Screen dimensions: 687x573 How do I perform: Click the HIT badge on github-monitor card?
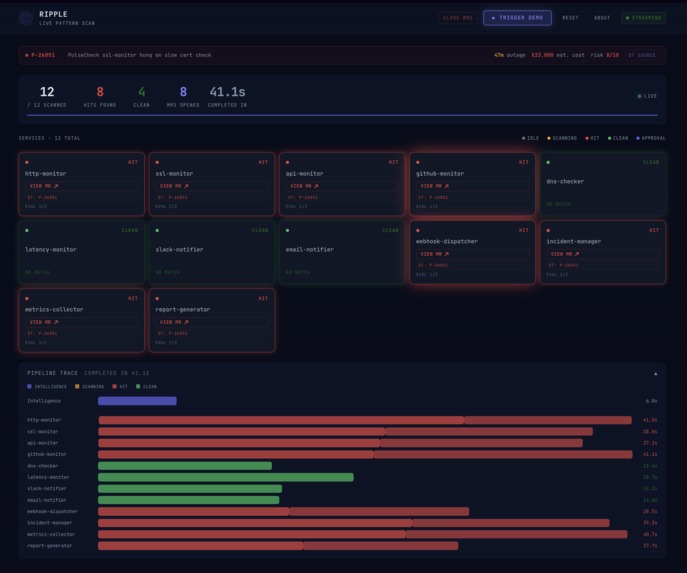tap(524, 162)
